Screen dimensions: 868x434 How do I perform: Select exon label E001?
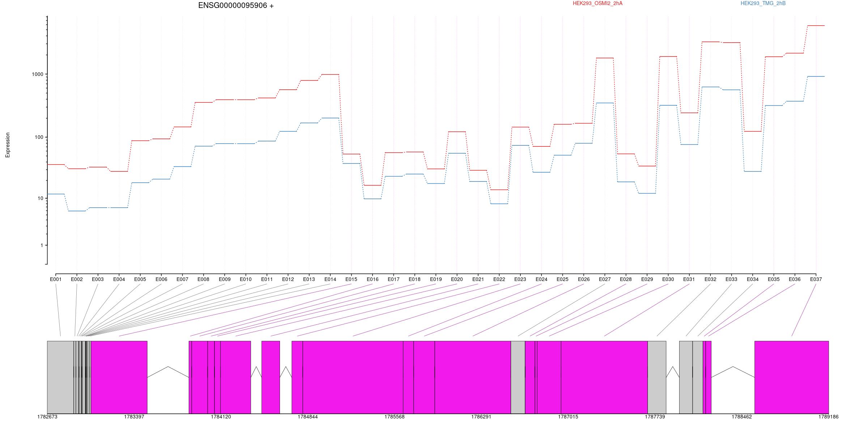coord(56,279)
